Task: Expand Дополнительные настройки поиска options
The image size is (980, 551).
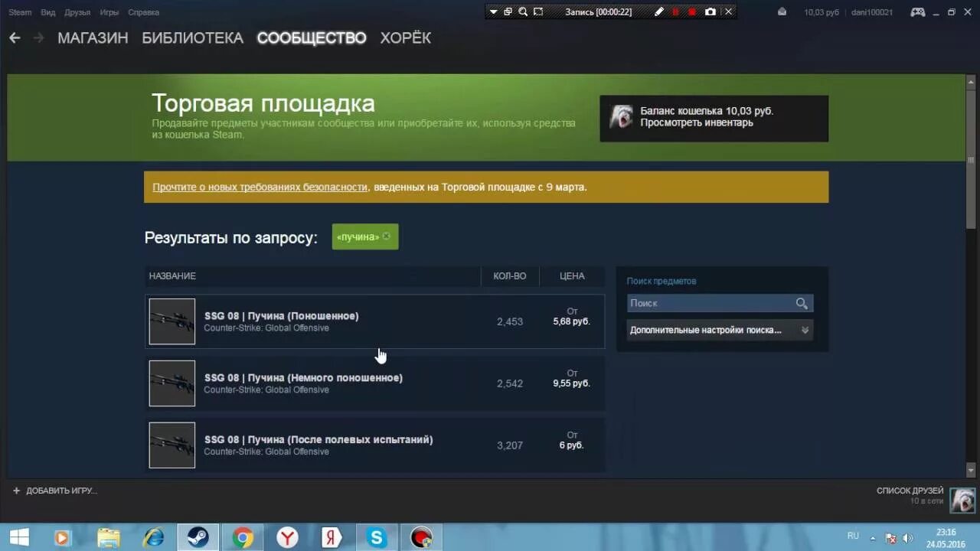Action: click(720, 330)
